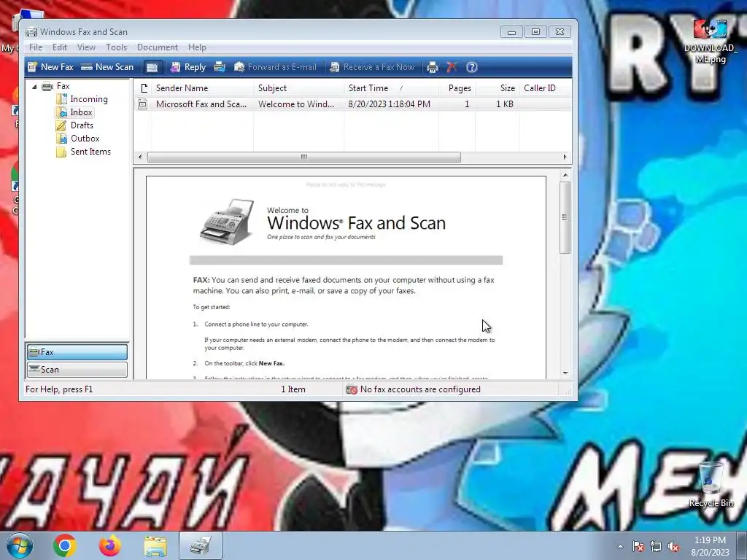Sort by Sender Name column
This screenshot has height=560, width=747.
click(x=203, y=88)
